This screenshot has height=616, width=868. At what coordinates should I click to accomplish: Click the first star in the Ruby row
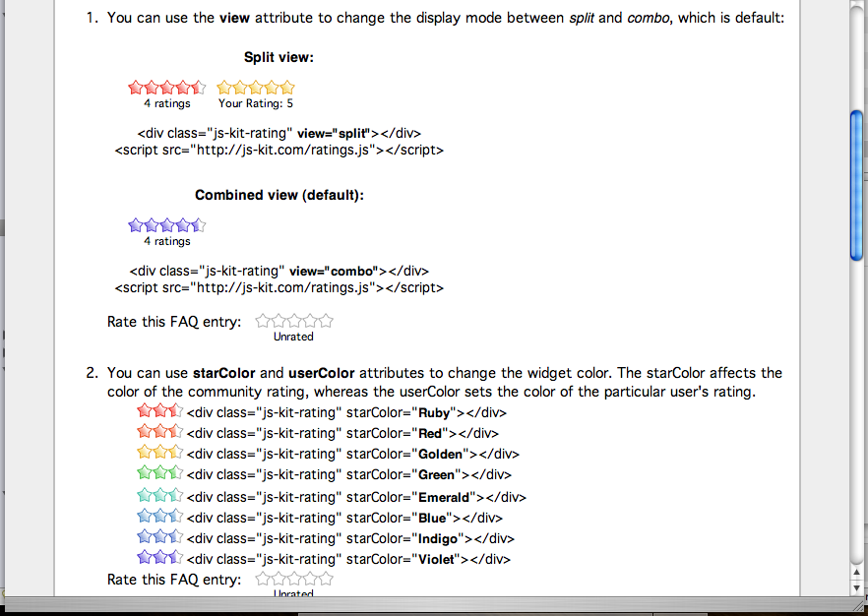(145, 410)
